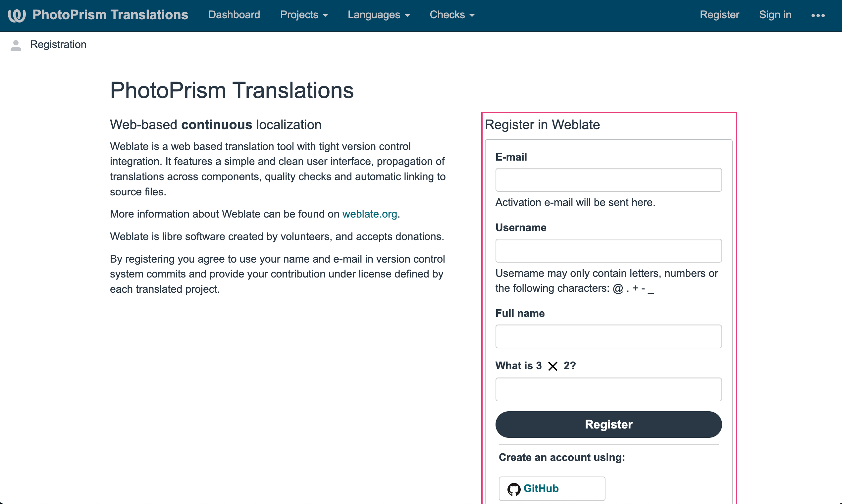
Task: Create an account using GitHub button
Action: [x=552, y=488]
